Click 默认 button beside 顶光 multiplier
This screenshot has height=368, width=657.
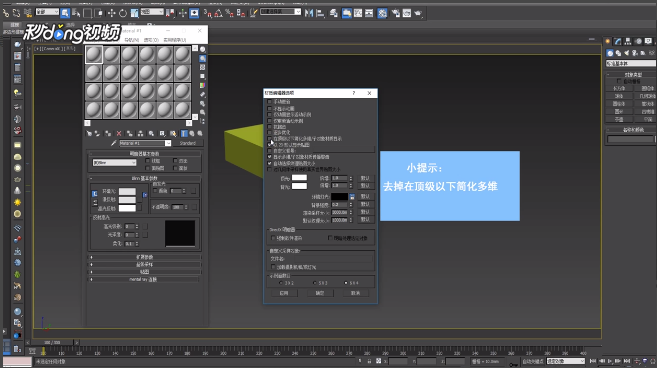(365, 178)
